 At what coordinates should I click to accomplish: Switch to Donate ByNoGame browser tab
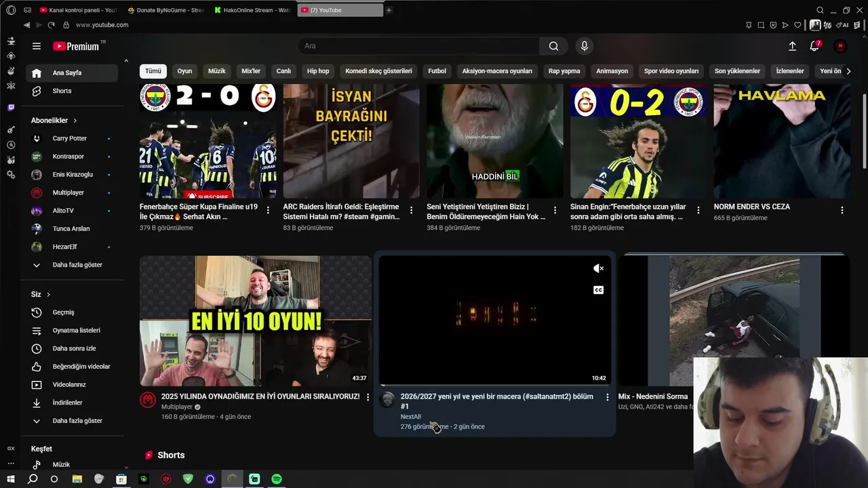167,10
